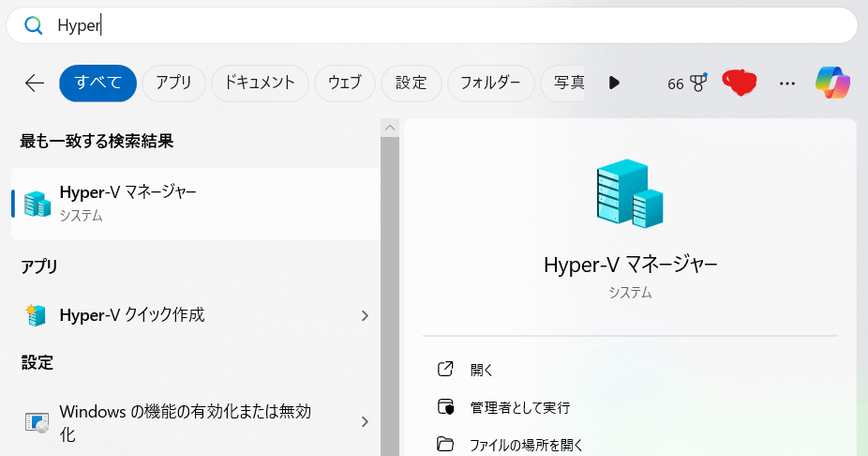
Task: Open the rewards trophy showing 66 points
Action: [x=687, y=84]
